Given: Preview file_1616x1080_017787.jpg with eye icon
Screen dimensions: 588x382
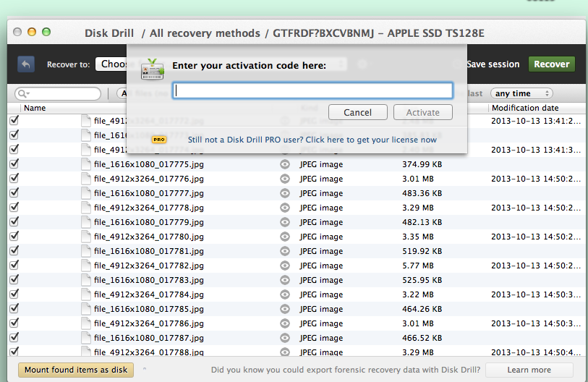Looking at the screenshot, I should (x=285, y=338).
